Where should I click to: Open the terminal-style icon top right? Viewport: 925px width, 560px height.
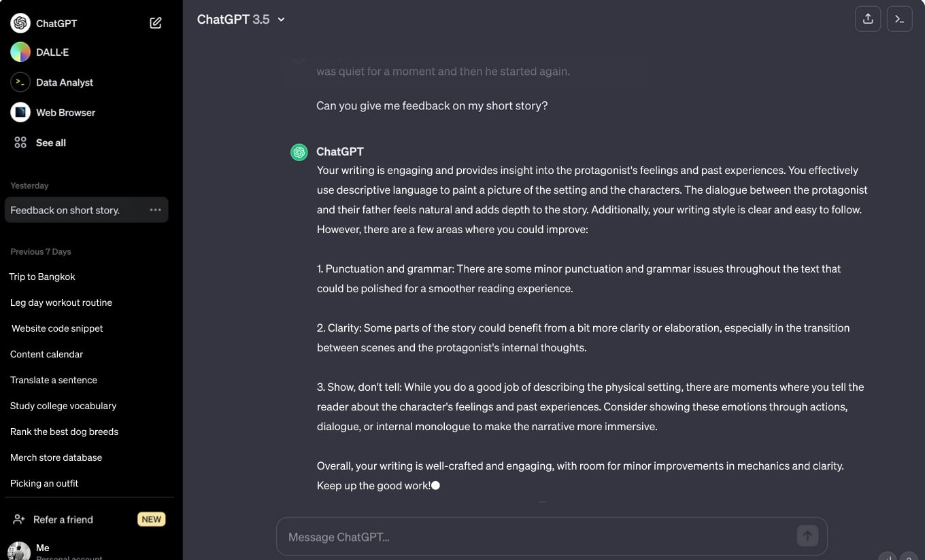(899, 18)
